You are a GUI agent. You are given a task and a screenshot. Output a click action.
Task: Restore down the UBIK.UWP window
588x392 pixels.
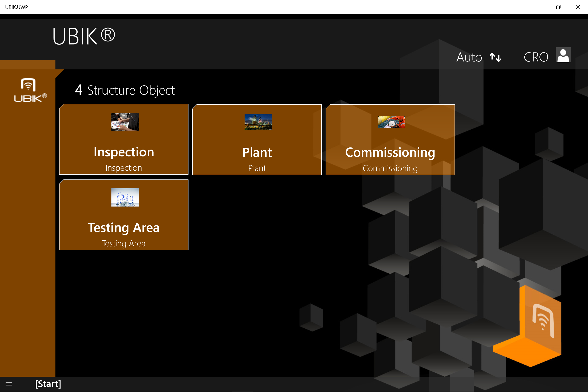click(558, 7)
